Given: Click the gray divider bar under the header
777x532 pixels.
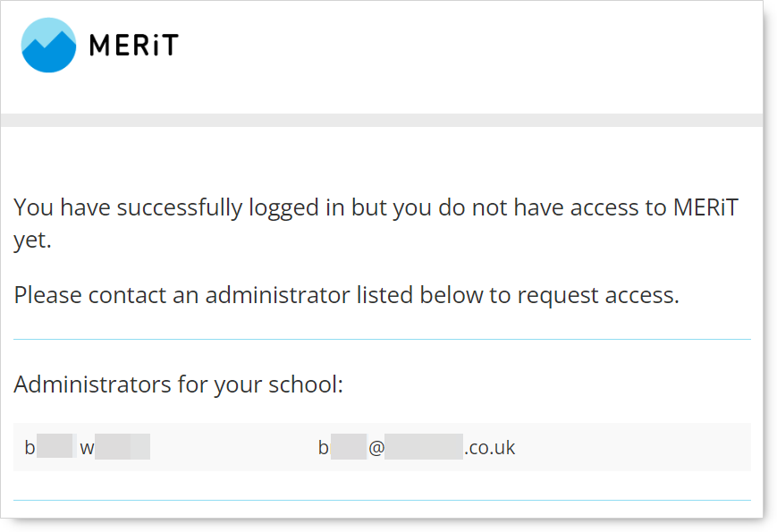Looking at the screenshot, I should (382, 120).
